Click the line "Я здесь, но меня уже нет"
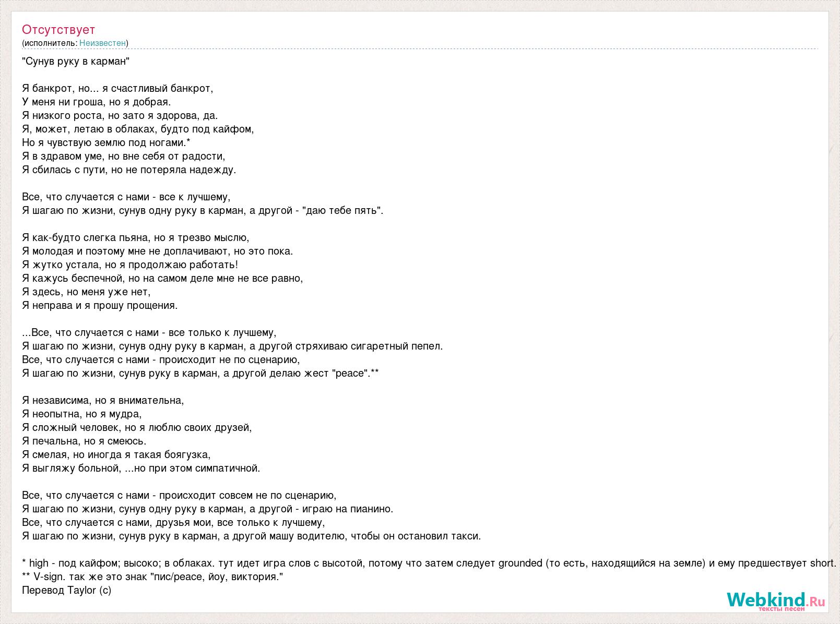Viewport: 840px width, 624px height. tap(87, 292)
